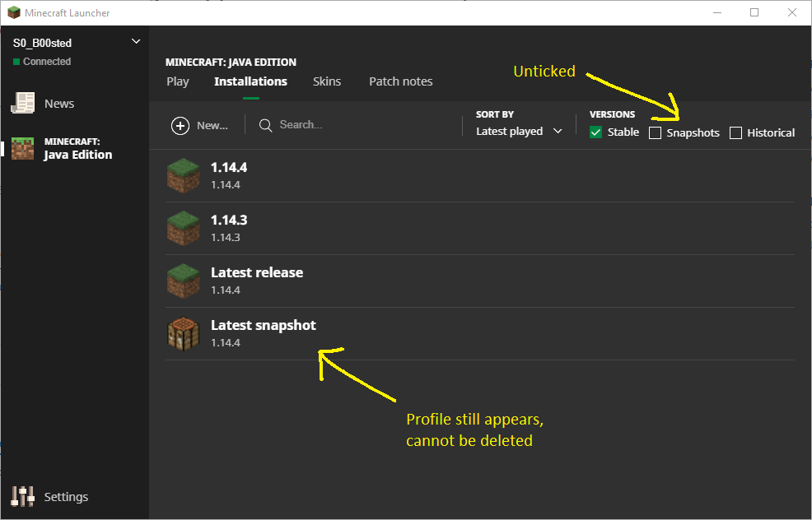This screenshot has width=812, height=520.
Task: Click the magnifier search icon
Action: tap(266, 125)
